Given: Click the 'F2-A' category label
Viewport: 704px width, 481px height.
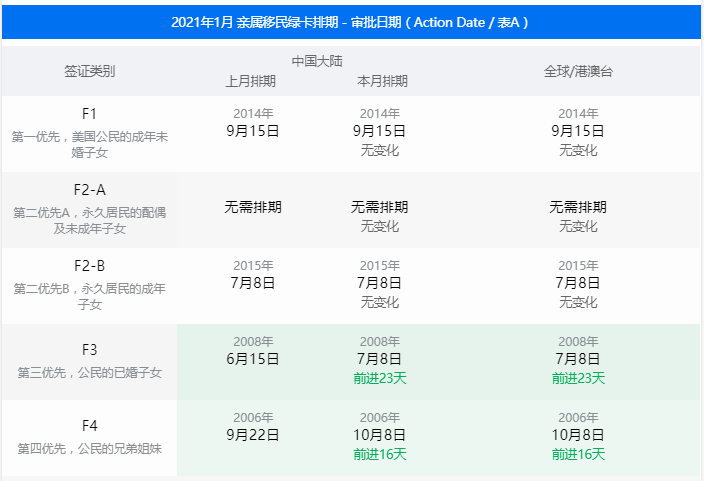Looking at the screenshot, I should point(90,190).
